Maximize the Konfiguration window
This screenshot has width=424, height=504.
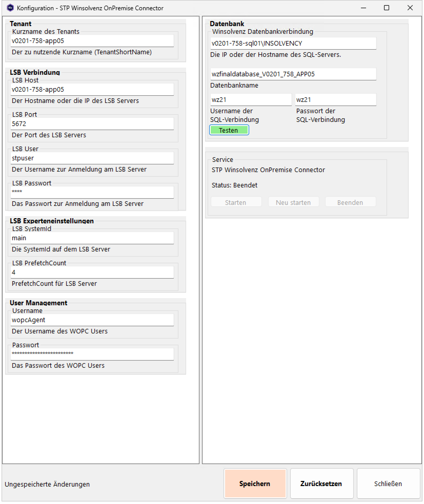[x=387, y=8]
